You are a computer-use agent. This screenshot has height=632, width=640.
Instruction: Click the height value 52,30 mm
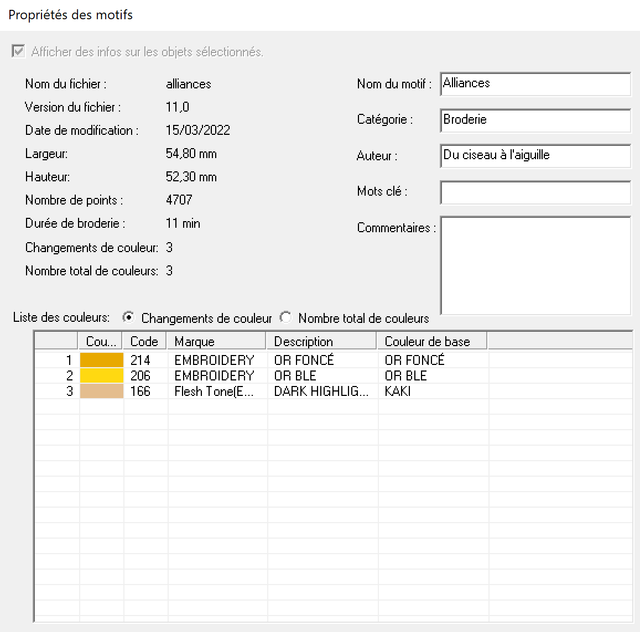(x=191, y=177)
